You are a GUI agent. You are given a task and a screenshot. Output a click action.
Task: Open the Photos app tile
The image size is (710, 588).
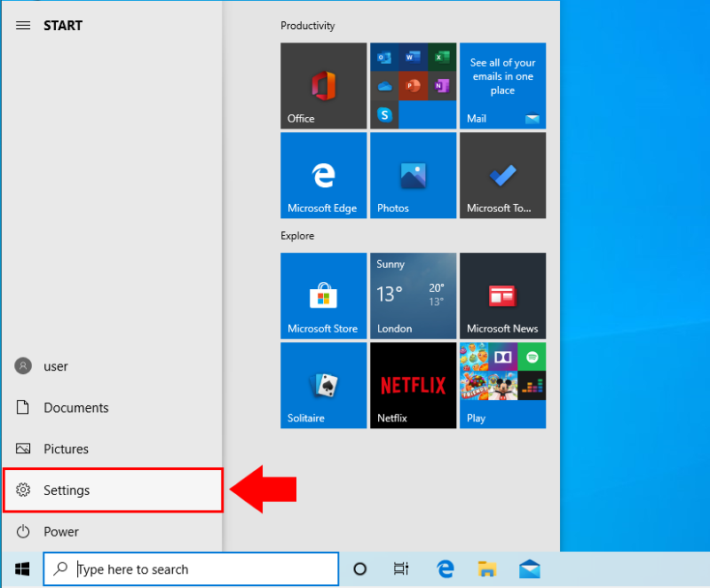(x=413, y=176)
